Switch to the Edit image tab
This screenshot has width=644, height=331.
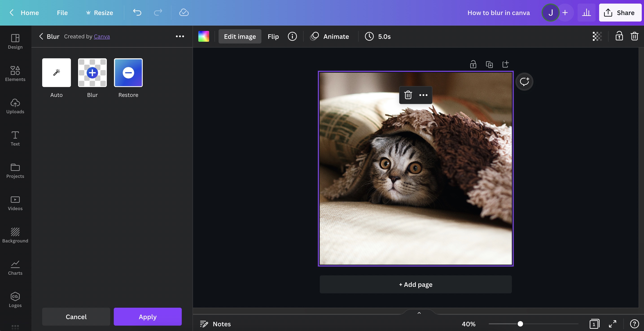coord(239,36)
